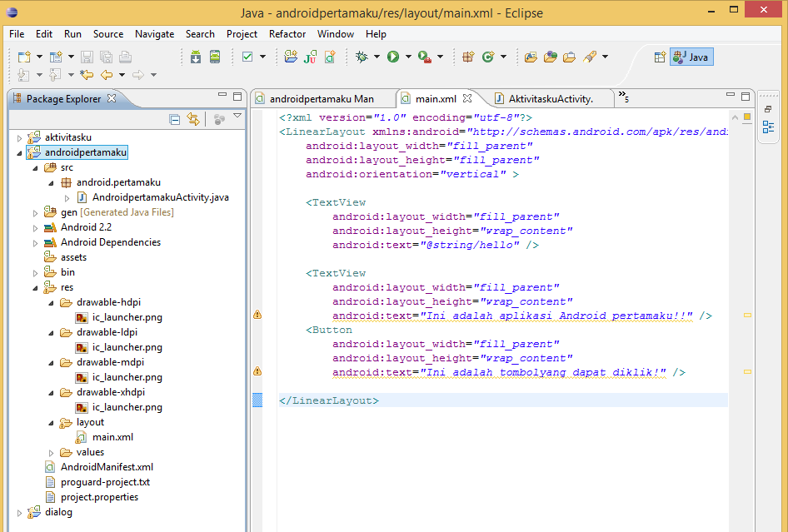Toggle Link with Editor in Package Explorer
Image resolution: width=788 pixels, height=532 pixels.
click(x=193, y=119)
